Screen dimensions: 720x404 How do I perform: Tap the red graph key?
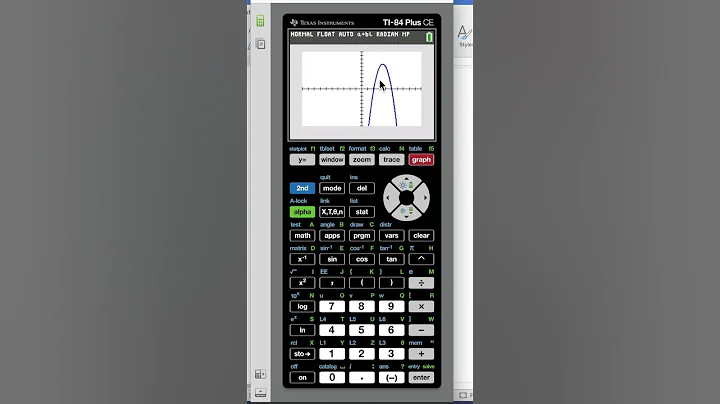(421, 160)
